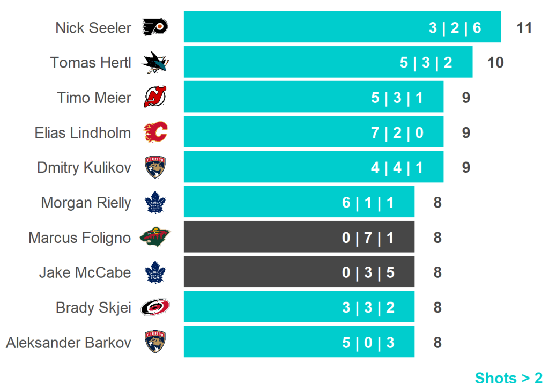The height and width of the screenshot is (392, 549).
Task: Click the Panthers logo beside Aleksander Barkov
Action: tap(155, 342)
